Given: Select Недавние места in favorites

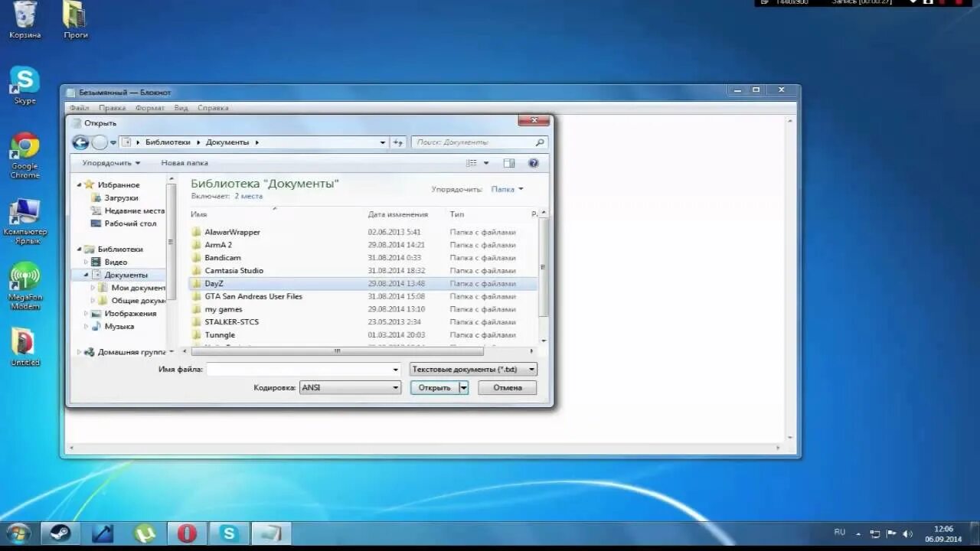Looking at the screenshot, I should click(x=127, y=210).
